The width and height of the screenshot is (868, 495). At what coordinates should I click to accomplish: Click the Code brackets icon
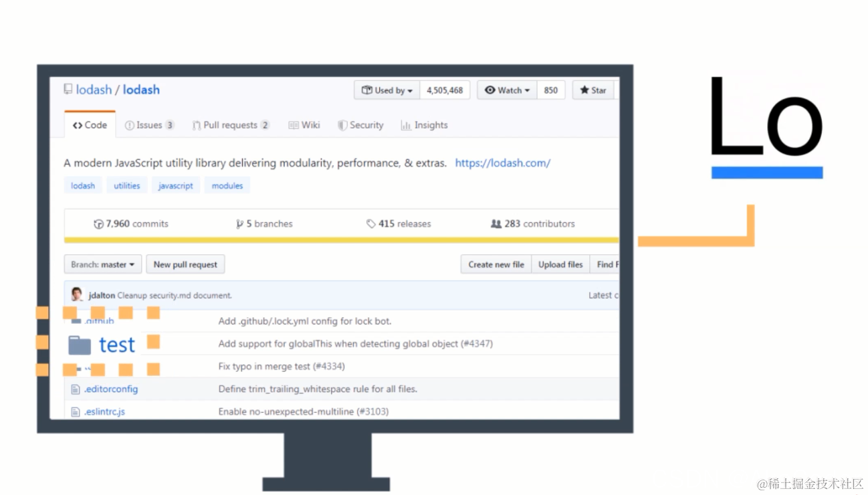click(78, 125)
